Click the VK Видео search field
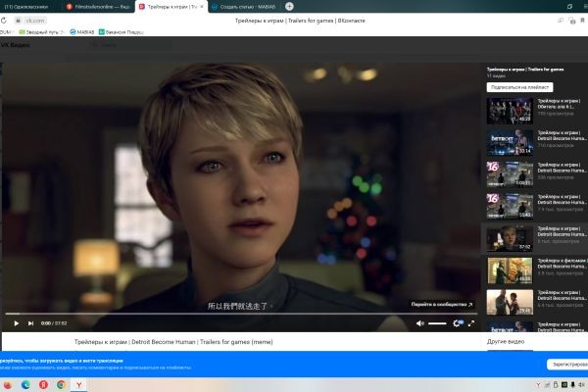Viewport: 588px width, 392px height. click(x=131, y=45)
